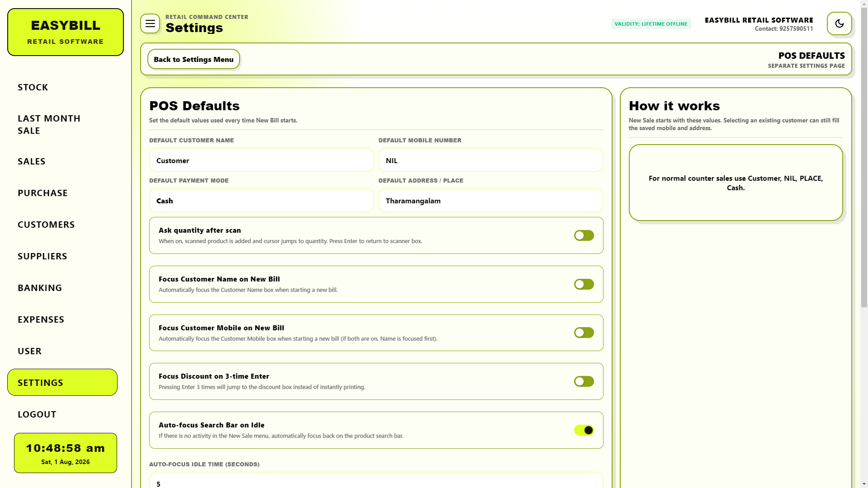
Task: Open the Sales section
Action: click(x=62, y=161)
